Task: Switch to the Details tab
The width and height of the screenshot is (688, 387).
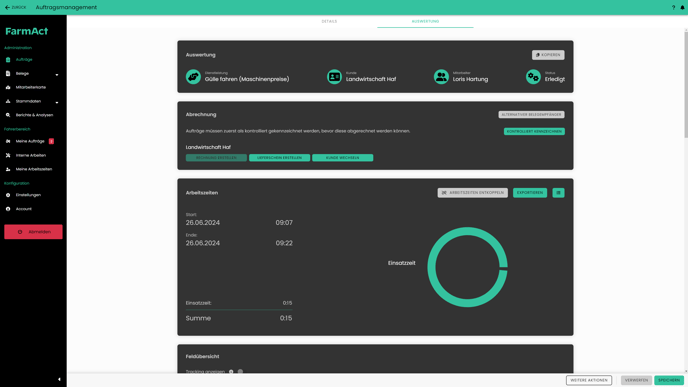Action: (329, 21)
